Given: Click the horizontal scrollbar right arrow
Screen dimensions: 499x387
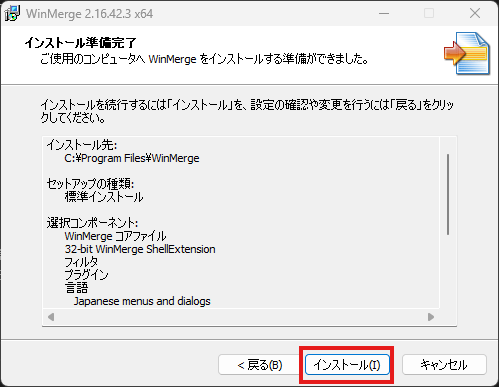Looking at the screenshot, I should click(x=431, y=317).
